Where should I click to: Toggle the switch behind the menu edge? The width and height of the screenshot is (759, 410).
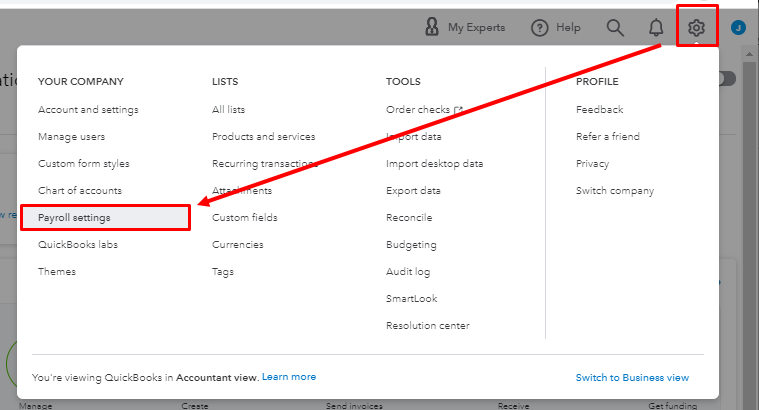tap(728, 79)
